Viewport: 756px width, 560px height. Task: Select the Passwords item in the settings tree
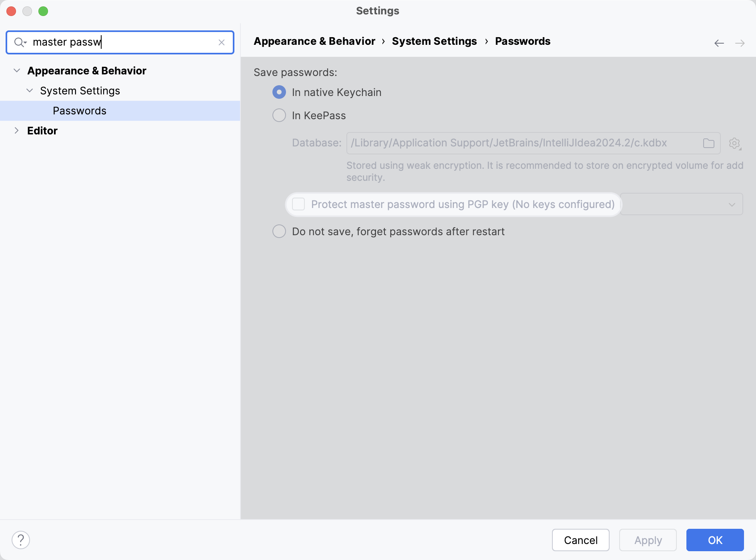click(x=80, y=110)
